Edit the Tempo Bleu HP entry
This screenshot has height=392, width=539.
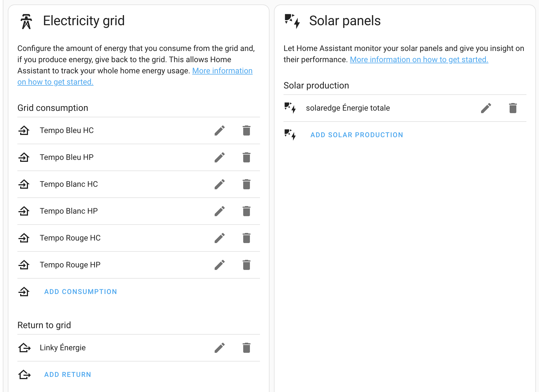[220, 157]
